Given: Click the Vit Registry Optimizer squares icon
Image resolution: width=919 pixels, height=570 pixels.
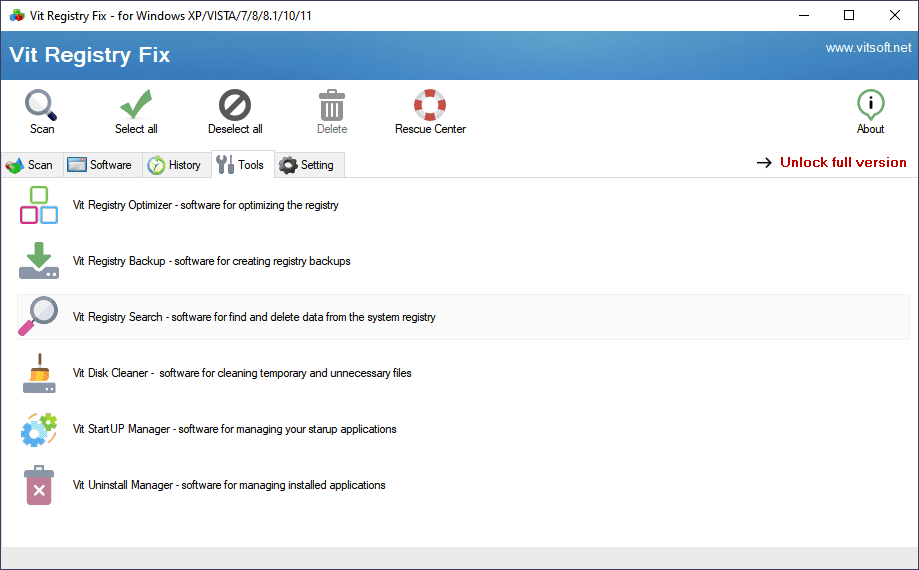Looking at the screenshot, I should (x=39, y=205).
